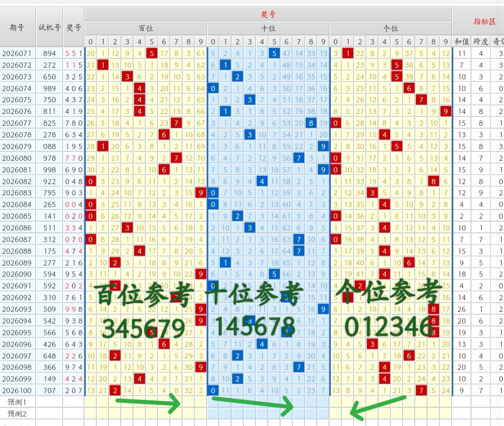Click the blue 0 cell in row 2026074 十位
The height and width of the screenshot is (426, 504).
click(212, 88)
